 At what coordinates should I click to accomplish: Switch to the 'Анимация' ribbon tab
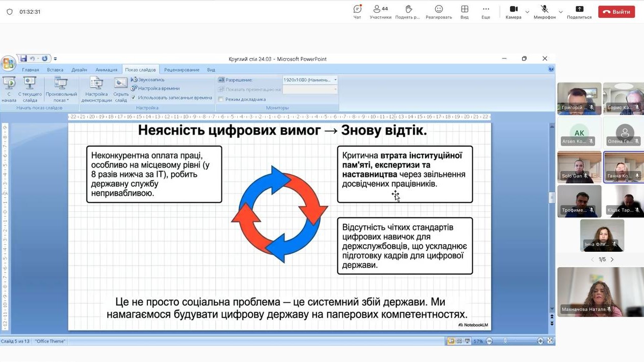[106, 70]
